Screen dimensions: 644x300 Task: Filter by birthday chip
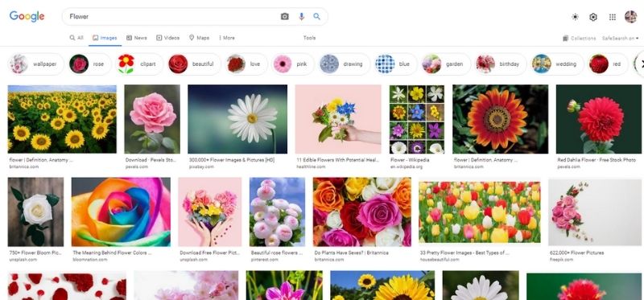pos(501,64)
